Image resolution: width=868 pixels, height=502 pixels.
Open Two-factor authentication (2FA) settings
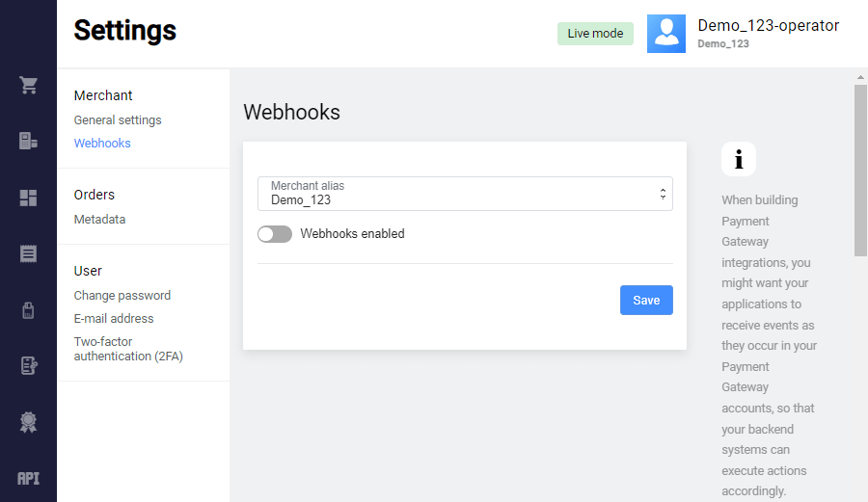[128, 349]
